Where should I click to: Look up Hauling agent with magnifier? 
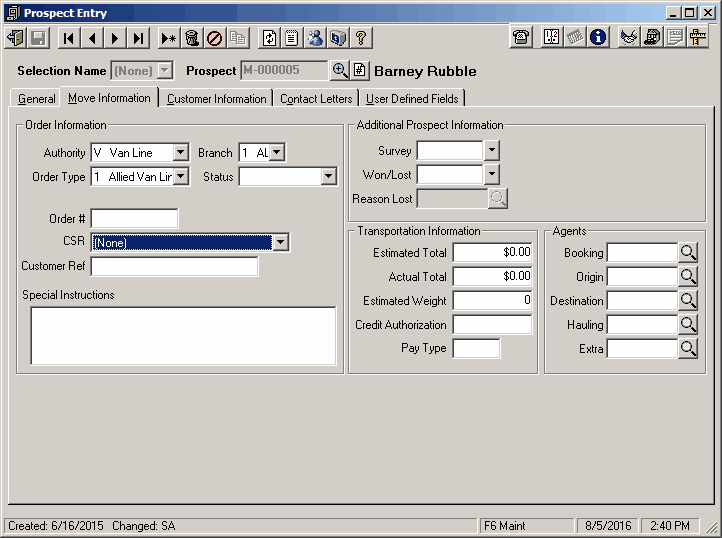pos(688,324)
